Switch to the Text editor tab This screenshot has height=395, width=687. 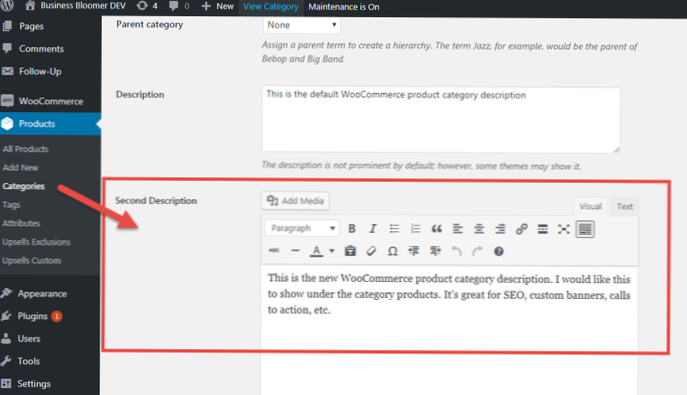point(624,206)
